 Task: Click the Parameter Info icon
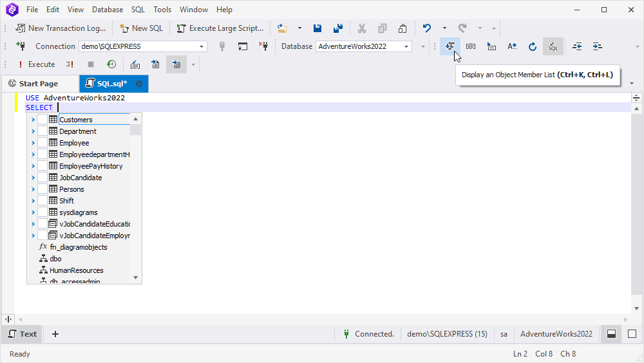pos(471,46)
